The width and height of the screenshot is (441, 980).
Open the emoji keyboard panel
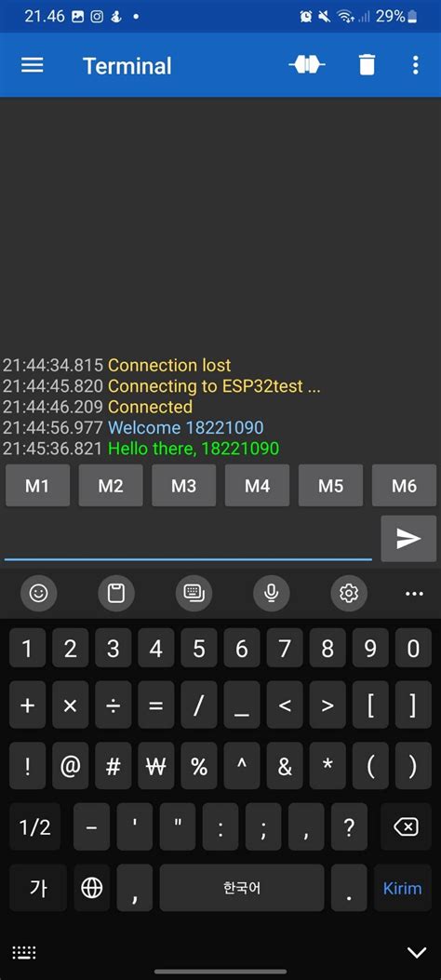click(39, 593)
